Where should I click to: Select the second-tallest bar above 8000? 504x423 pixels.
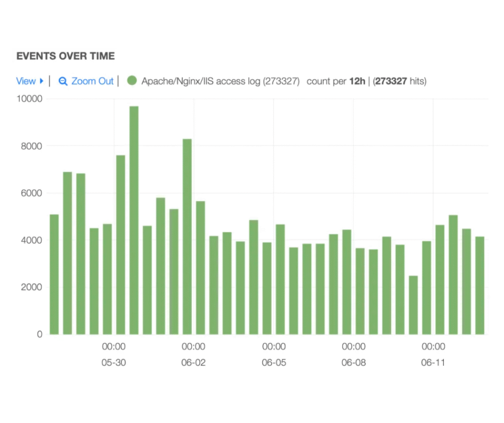187,236
